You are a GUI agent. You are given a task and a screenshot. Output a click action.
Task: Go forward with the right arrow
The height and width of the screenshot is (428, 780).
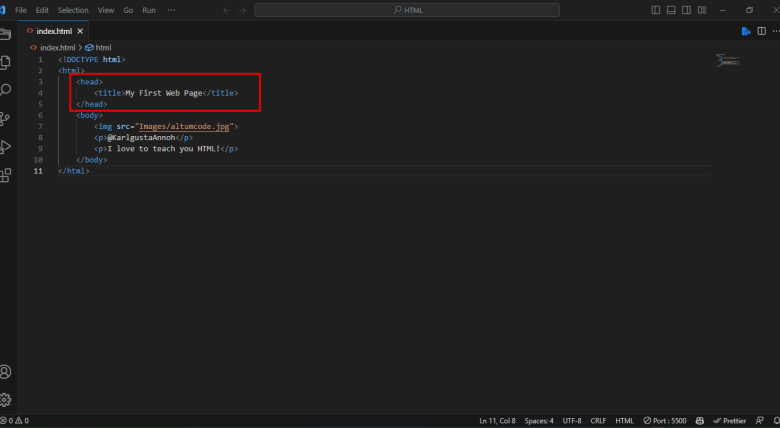point(242,10)
